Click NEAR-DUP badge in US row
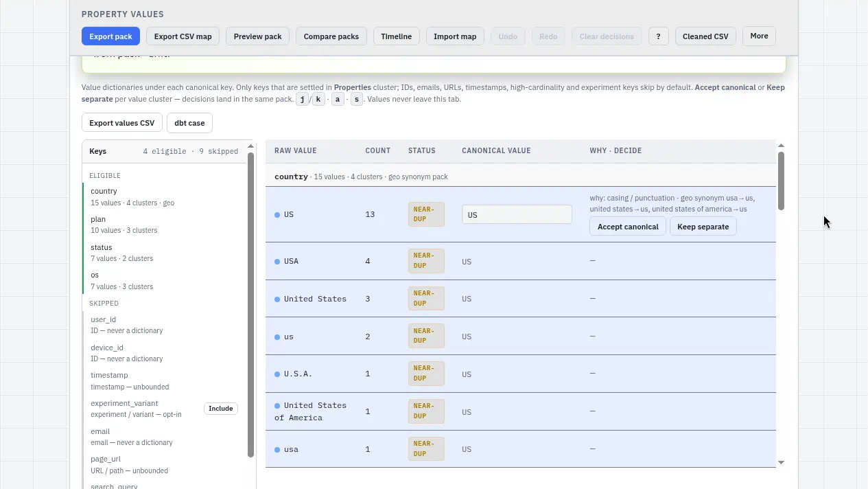Viewport: 868px width, 489px height. coord(426,214)
